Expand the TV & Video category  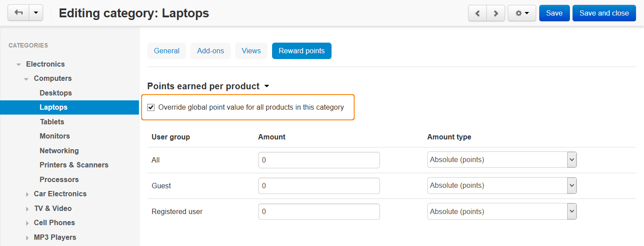tap(27, 209)
